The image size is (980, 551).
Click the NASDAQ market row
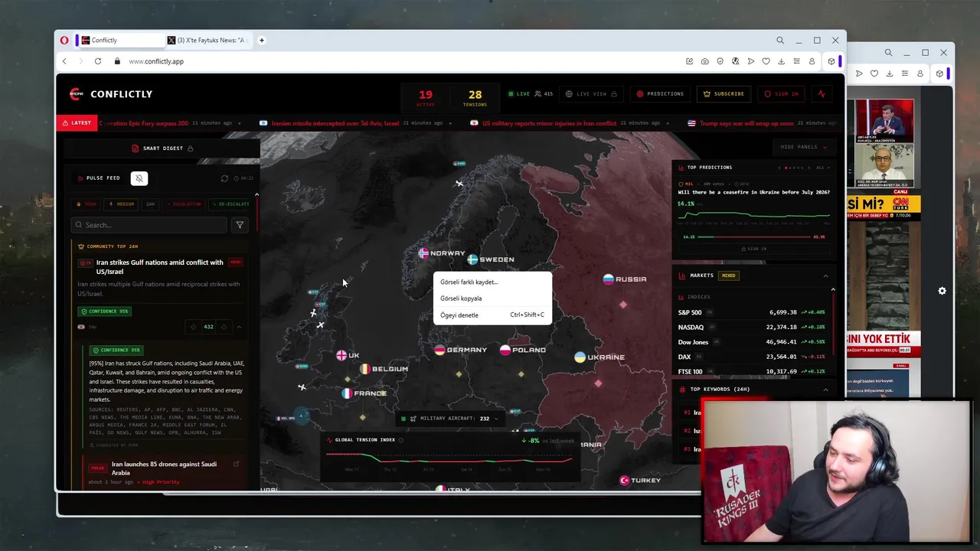[x=751, y=327]
